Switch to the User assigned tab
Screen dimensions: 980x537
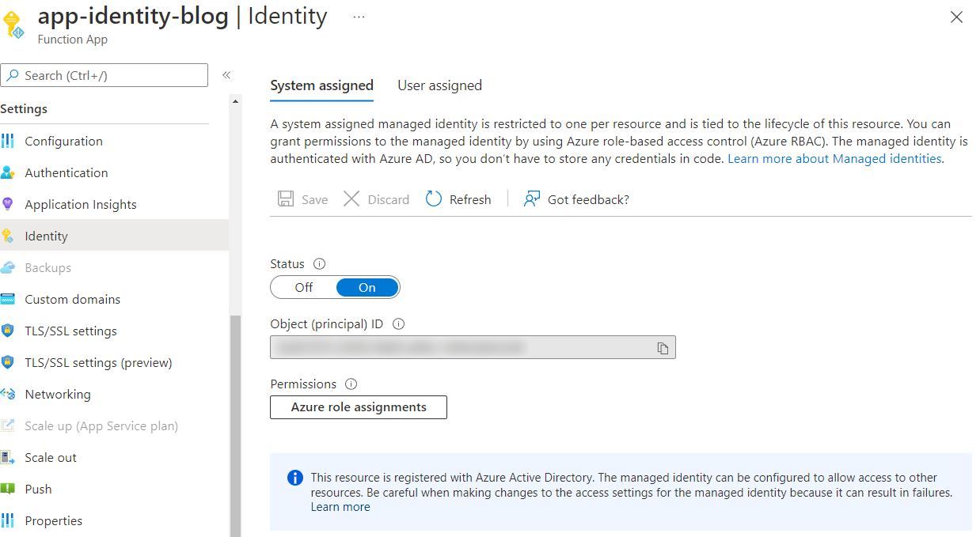(x=439, y=85)
